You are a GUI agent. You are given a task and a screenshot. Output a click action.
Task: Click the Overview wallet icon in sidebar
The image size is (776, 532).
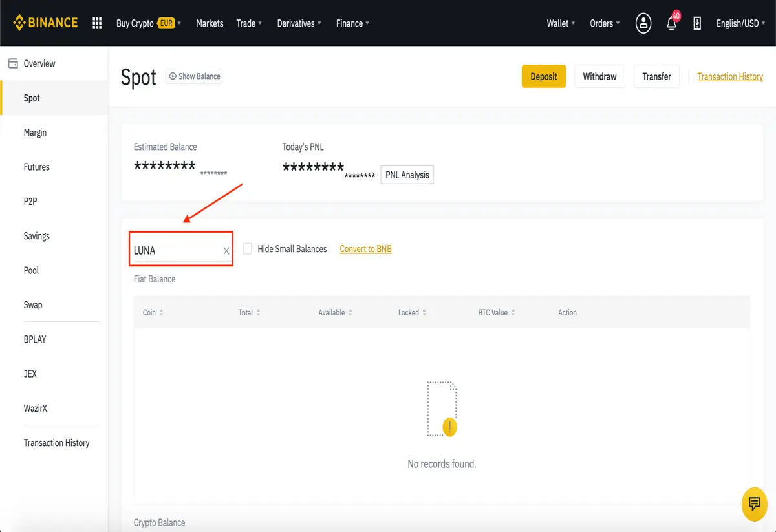pyautogui.click(x=12, y=63)
